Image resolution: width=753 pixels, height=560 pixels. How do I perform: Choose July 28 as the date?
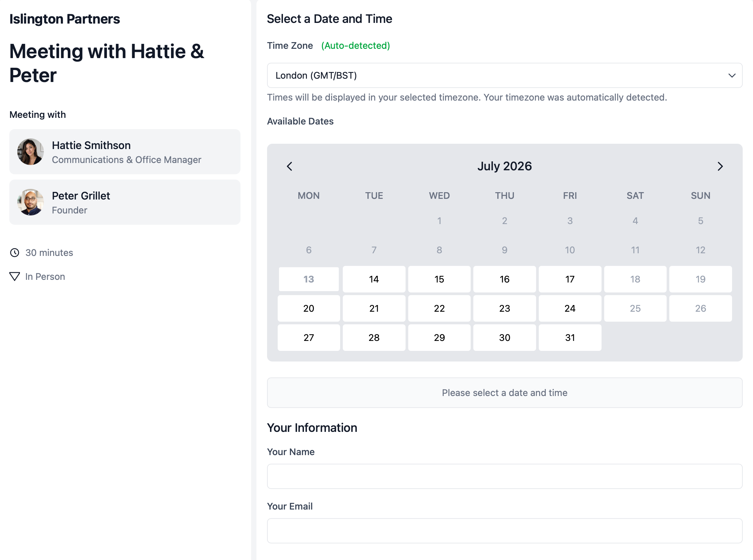coord(374,337)
